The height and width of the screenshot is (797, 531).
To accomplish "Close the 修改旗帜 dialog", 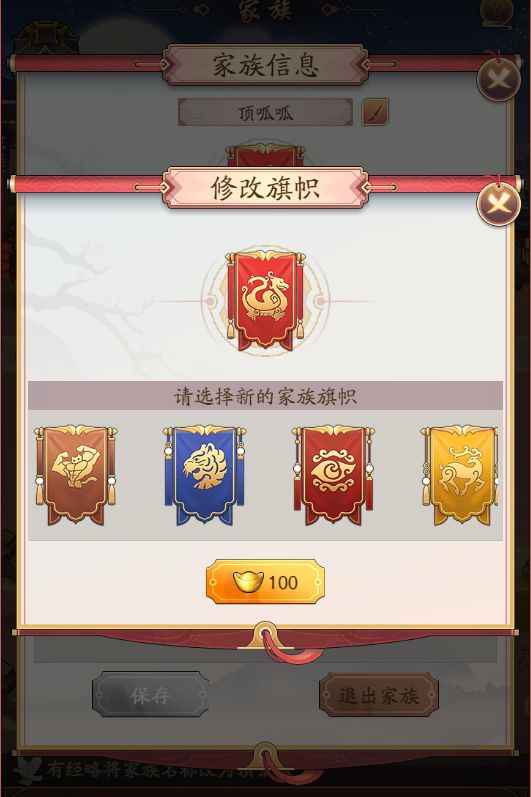I will (498, 204).
